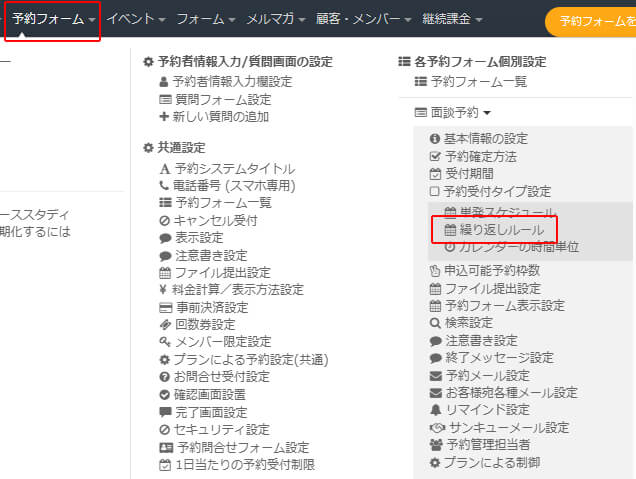636x479 pixels.
Task: Open the イベント menu in navbar
Action: coord(136,19)
